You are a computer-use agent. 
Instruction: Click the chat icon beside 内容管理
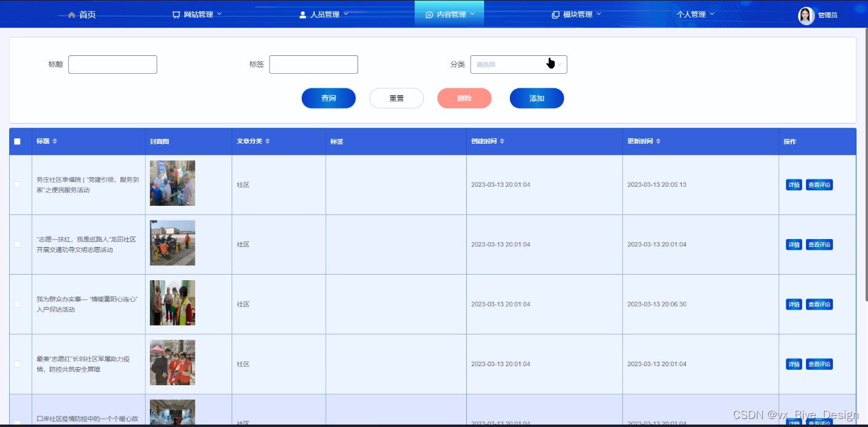point(429,14)
